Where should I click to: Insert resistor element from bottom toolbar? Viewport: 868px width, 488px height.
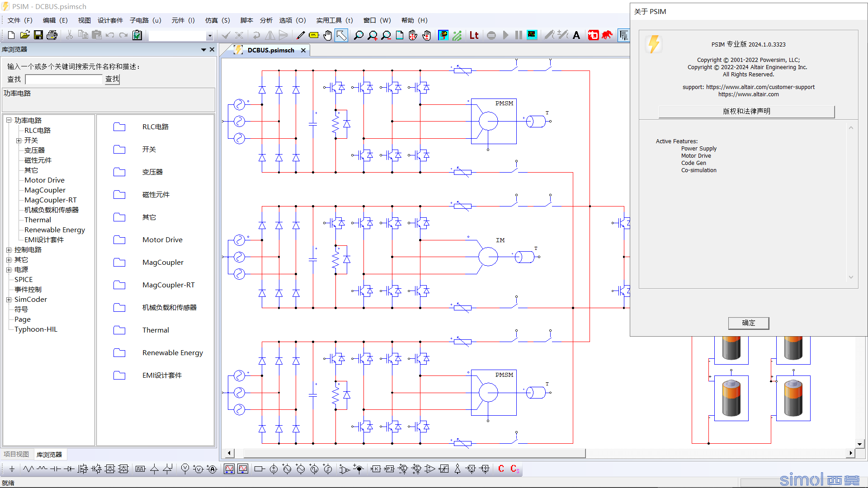coord(28,469)
